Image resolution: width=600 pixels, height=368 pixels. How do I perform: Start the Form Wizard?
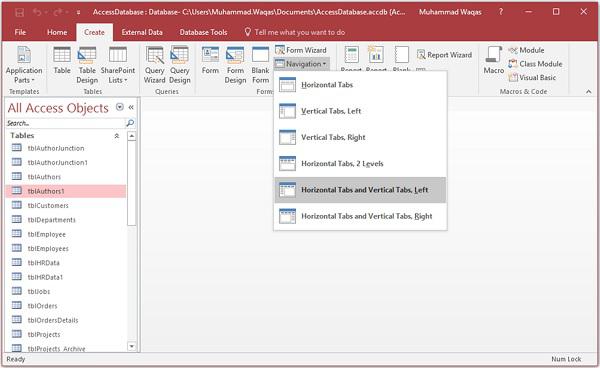click(301, 50)
